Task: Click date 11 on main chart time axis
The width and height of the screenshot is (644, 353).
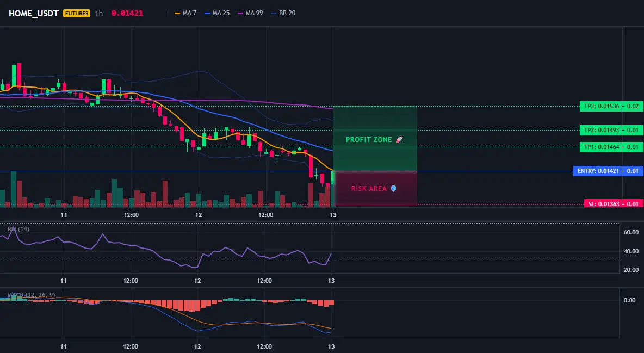Action: pyautogui.click(x=64, y=215)
